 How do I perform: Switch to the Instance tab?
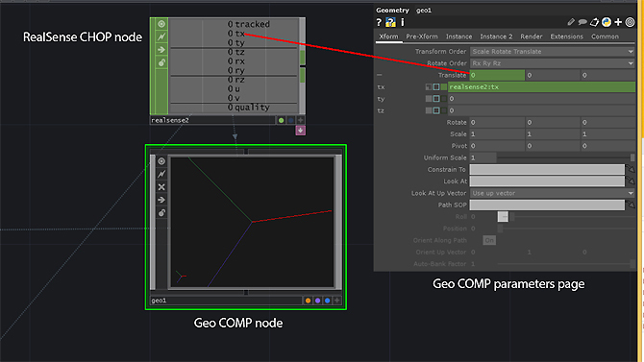tap(458, 36)
